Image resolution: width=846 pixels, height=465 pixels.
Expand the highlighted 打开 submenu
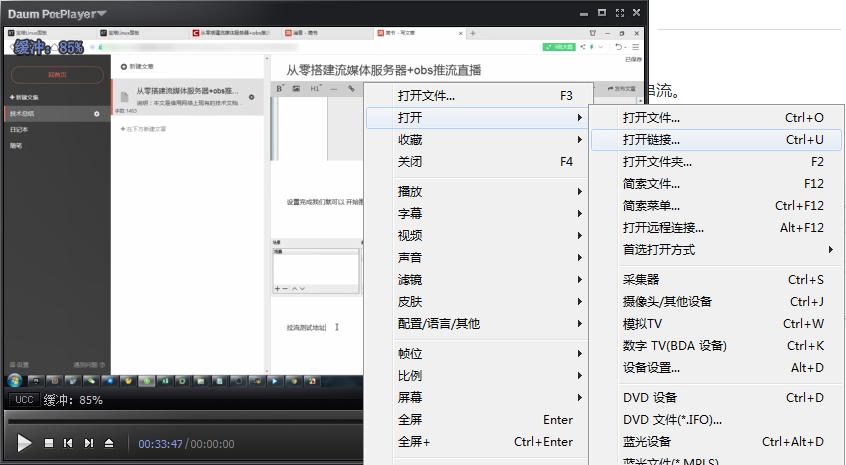477,118
